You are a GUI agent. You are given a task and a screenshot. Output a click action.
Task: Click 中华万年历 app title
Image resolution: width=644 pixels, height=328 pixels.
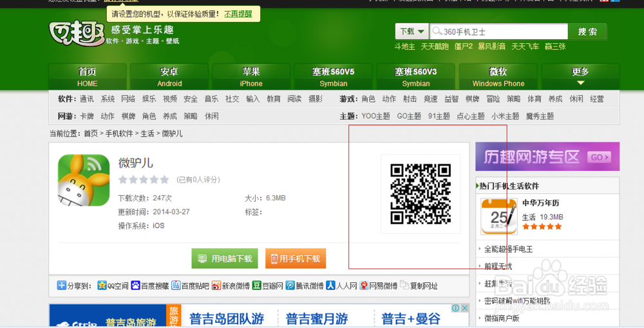click(540, 203)
